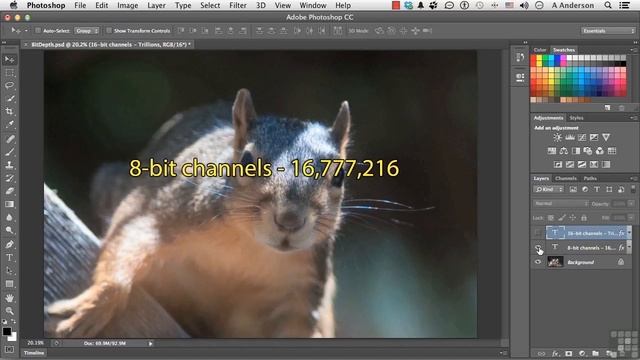
Task: Toggle Lock transparent pixels
Action: [551, 218]
